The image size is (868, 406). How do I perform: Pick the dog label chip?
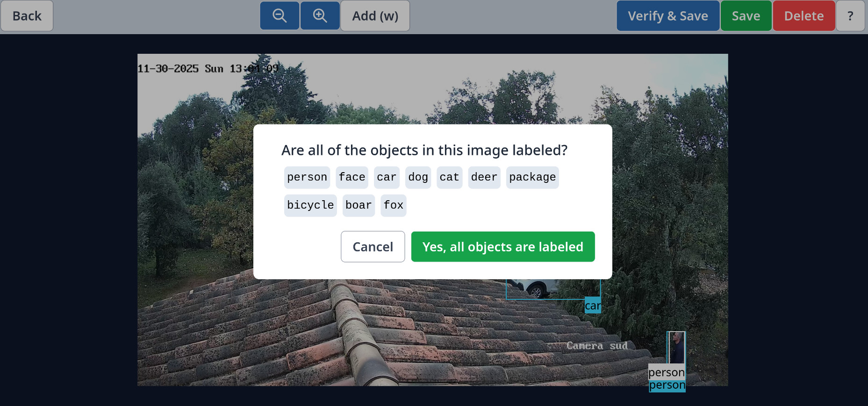418,177
